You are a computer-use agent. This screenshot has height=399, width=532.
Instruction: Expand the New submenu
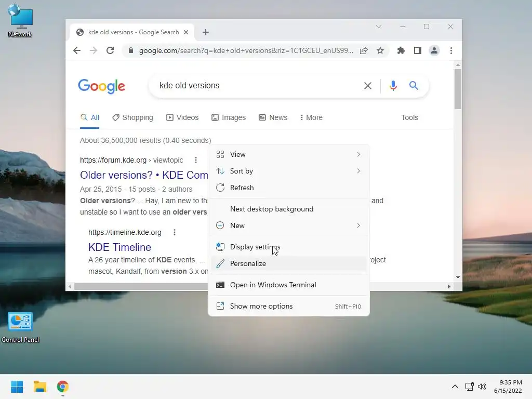(x=289, y=225)
